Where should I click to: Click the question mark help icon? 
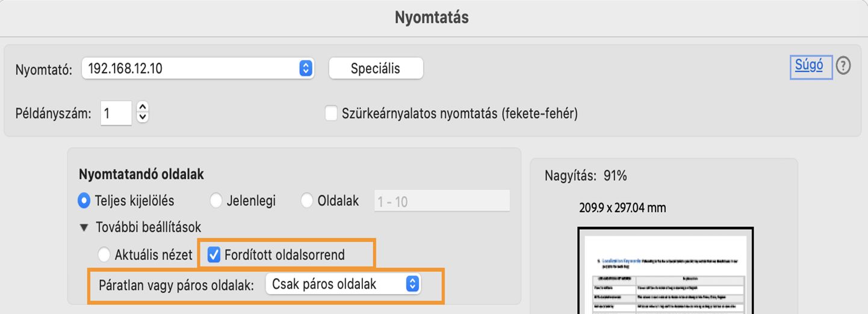[843, 66]
